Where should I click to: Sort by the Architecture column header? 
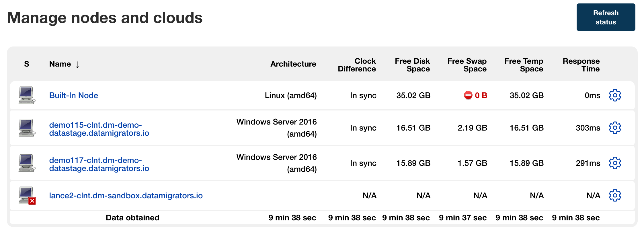coord(293,64)
